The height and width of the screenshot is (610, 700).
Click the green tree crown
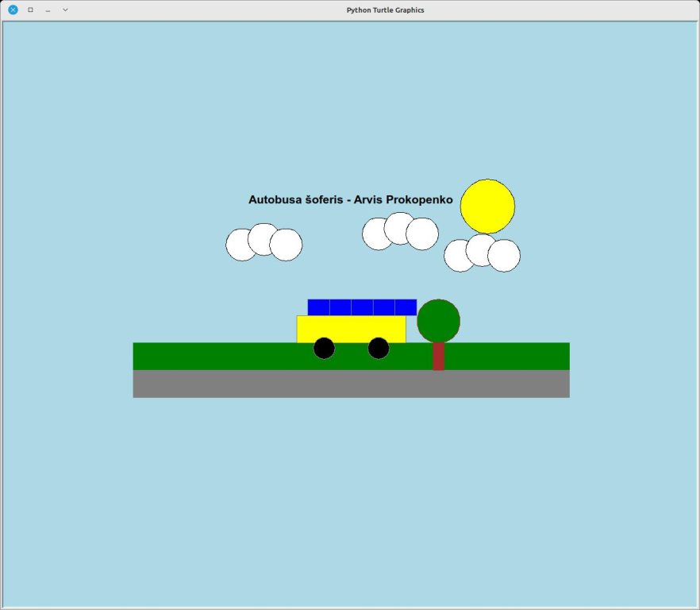[x=438, y=321]
